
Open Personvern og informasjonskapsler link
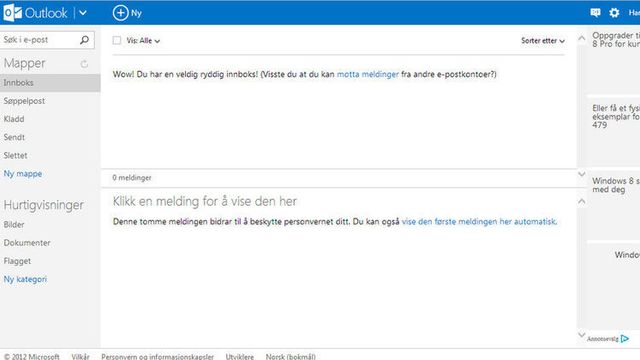click(x=158, y=356)
